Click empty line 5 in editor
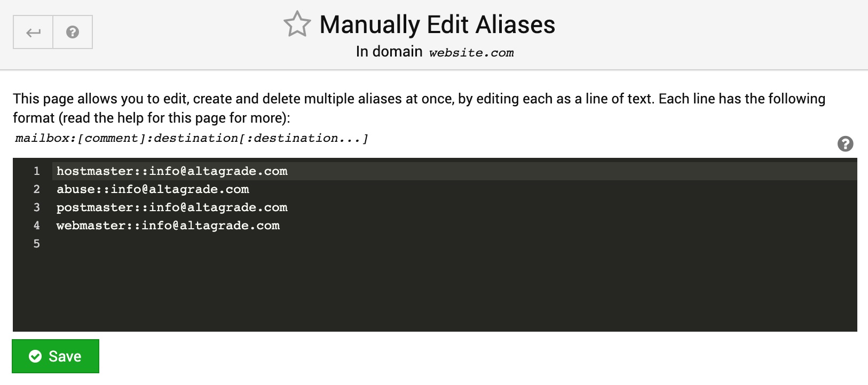Image resolution: width=868 pixels, height=385 pixels. coord(455,244)
